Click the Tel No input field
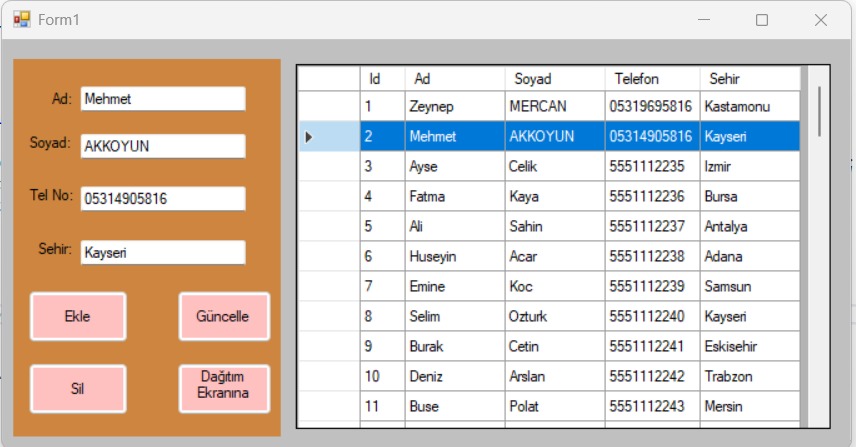 point(163,199)
